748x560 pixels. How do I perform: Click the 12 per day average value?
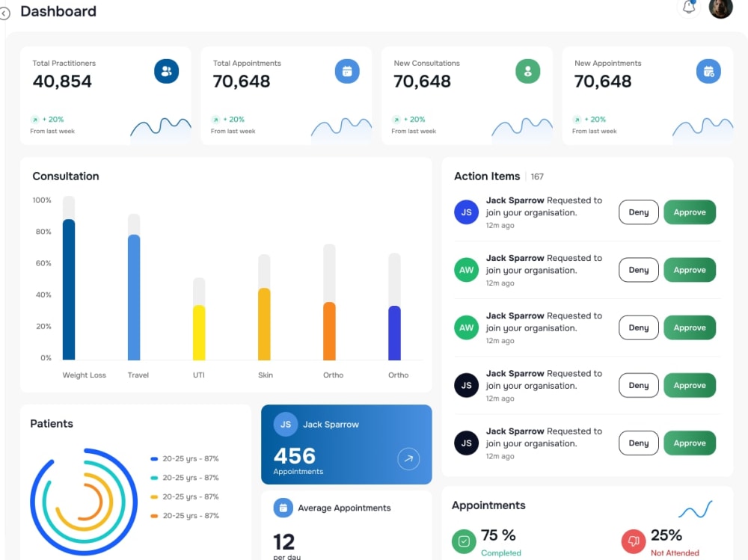click(283, 542)
